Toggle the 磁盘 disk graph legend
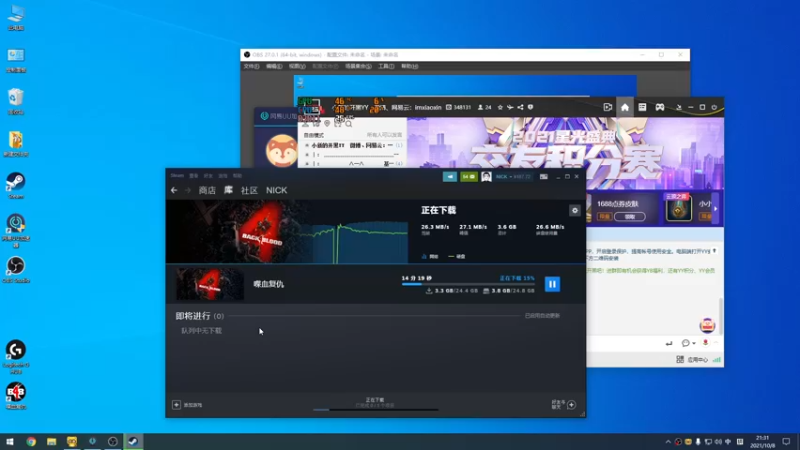The width and height of the screenshot is (800, 450). 457,257
